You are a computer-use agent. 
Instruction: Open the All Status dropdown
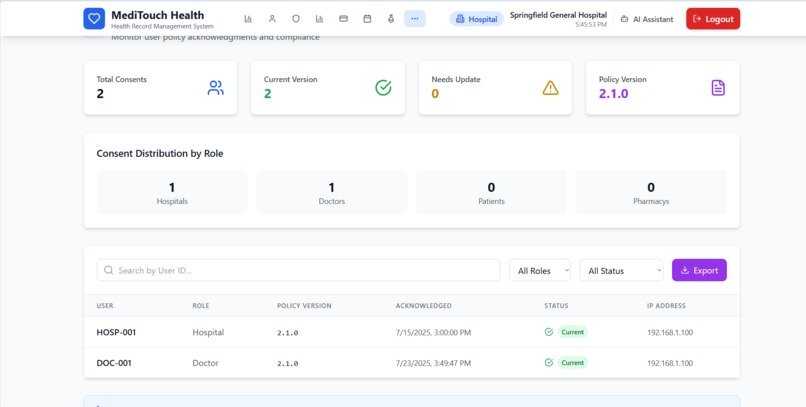tap(621, 270)
